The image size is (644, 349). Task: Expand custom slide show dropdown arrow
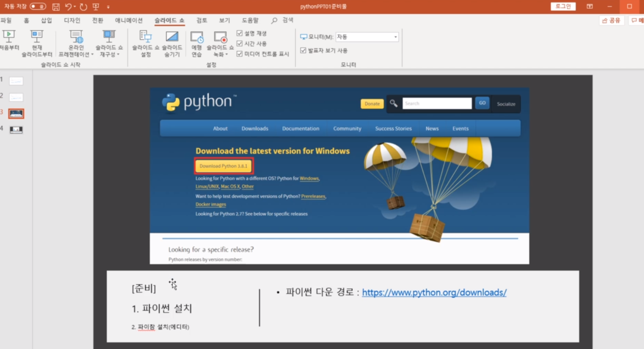point(118,54)
